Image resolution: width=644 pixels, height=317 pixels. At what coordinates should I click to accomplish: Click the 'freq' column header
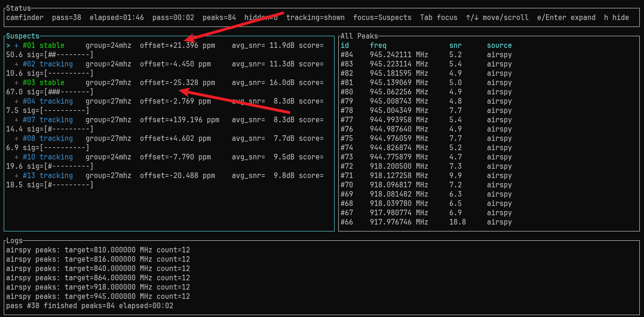tap(378, 46)
